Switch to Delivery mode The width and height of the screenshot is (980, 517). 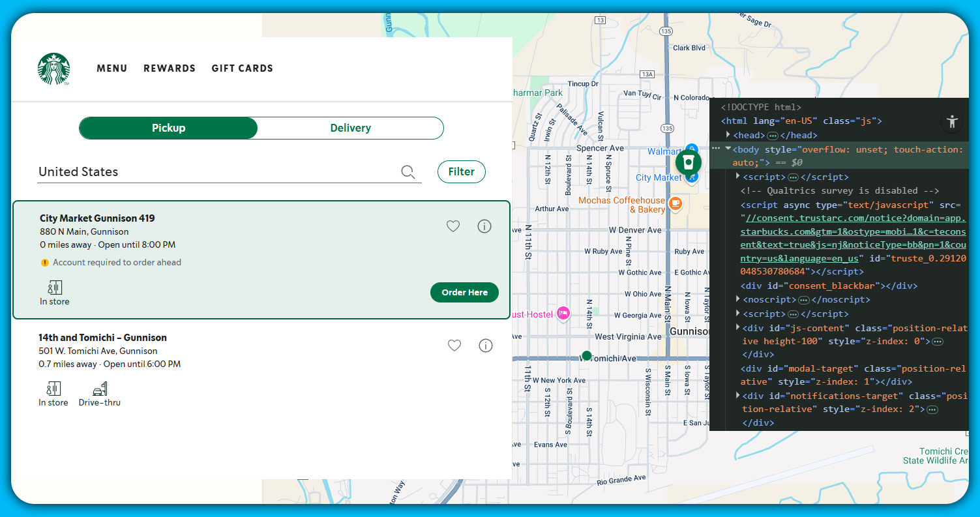tap(350, 128)
